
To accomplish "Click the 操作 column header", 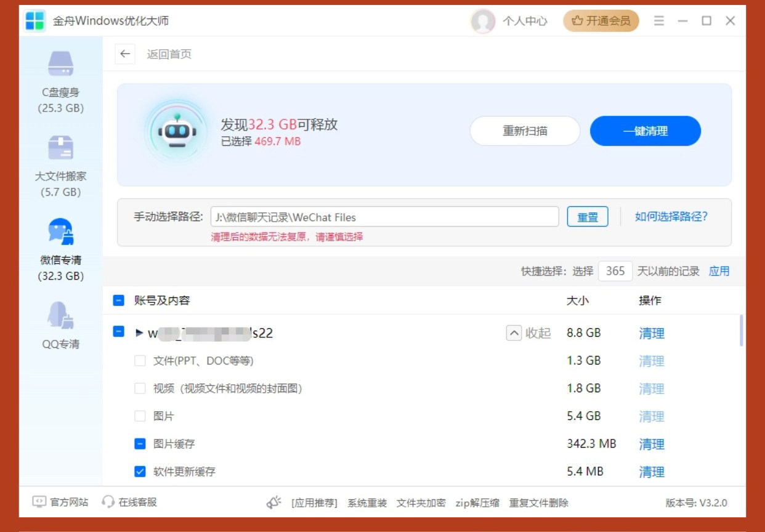I will (x=650, y=300).
